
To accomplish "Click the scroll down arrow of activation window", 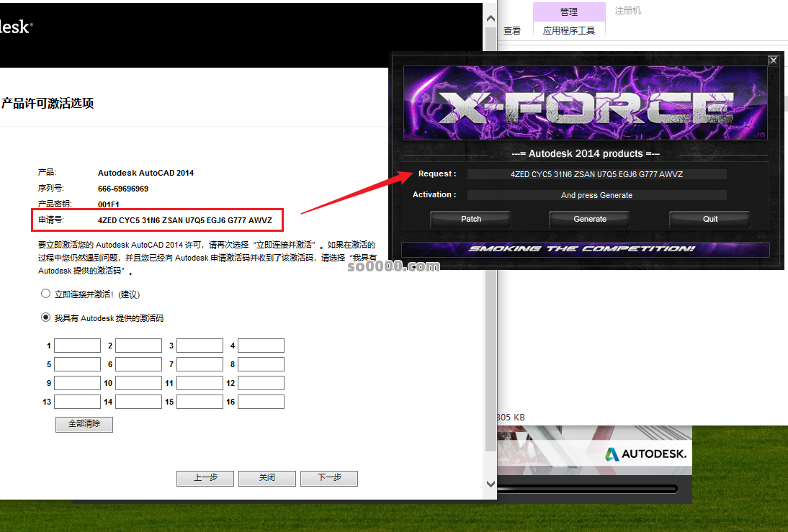I will pos(491,484).
